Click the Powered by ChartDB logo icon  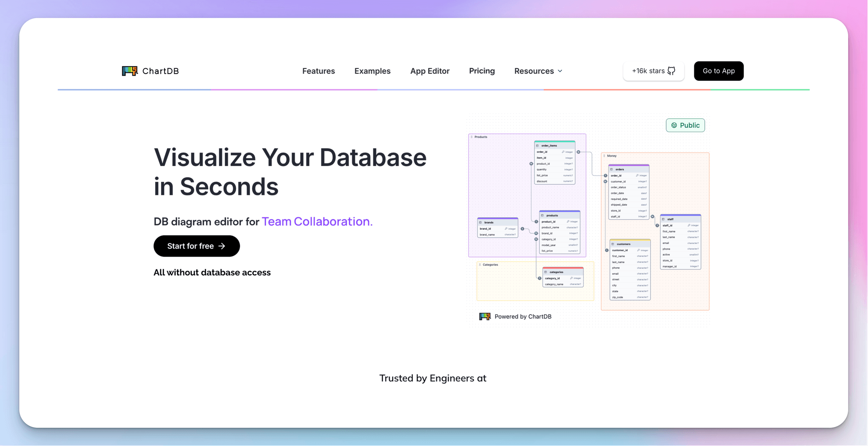click(484, 316)
